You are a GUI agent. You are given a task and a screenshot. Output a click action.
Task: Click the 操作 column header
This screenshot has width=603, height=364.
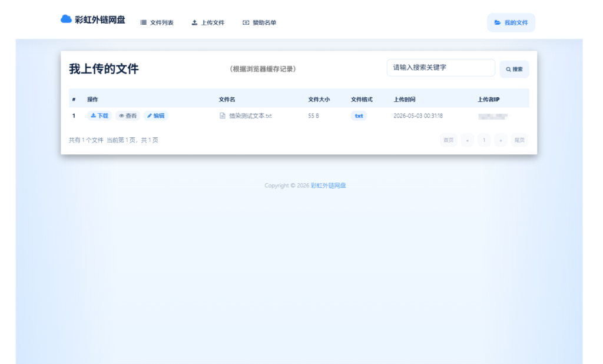(92, 100)
